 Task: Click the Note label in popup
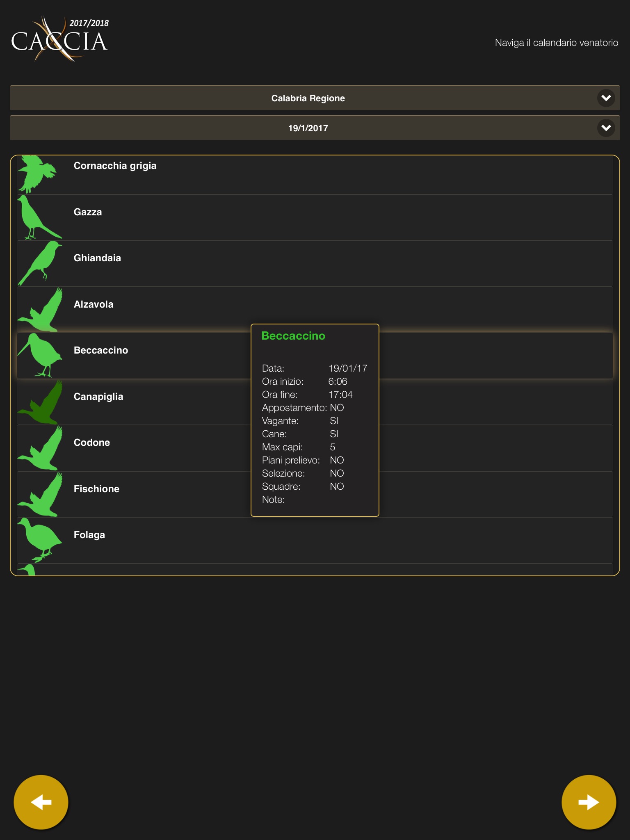coord(273,500)
